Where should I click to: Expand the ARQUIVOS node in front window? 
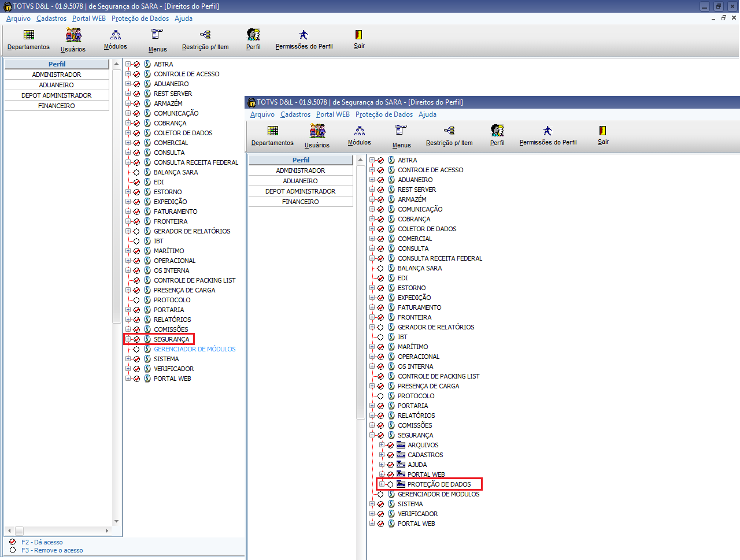tap(382, 445)
